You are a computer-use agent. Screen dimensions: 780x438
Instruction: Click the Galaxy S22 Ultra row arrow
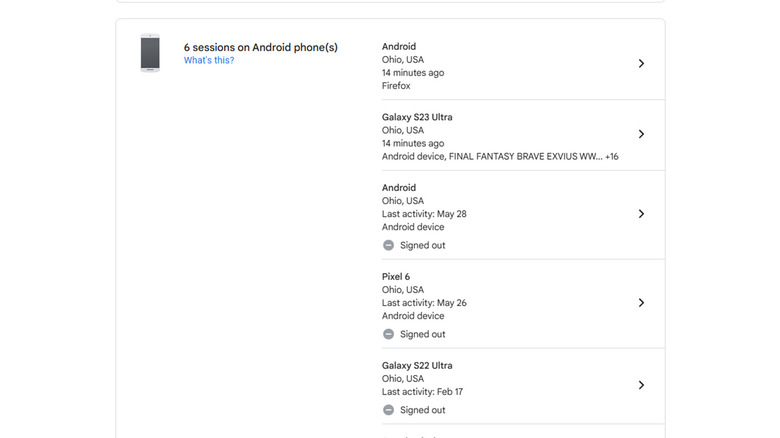641,385
